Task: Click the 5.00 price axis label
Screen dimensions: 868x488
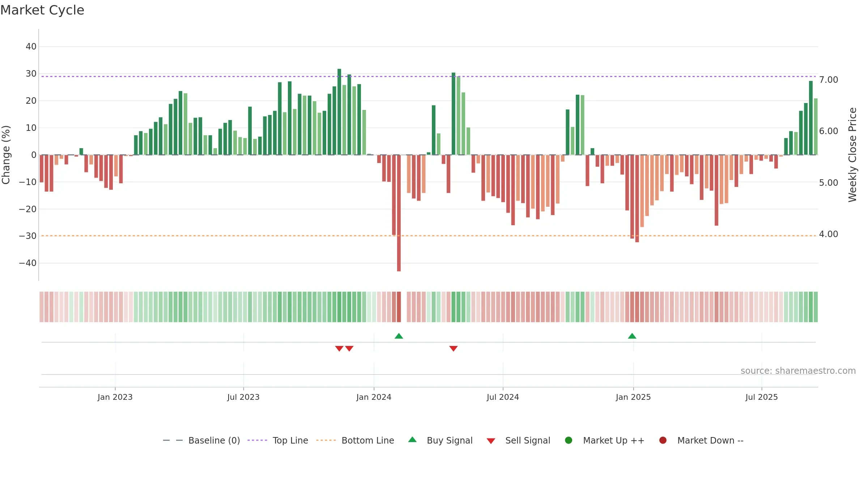Action: pyautogui.click(x=829, y=183)
